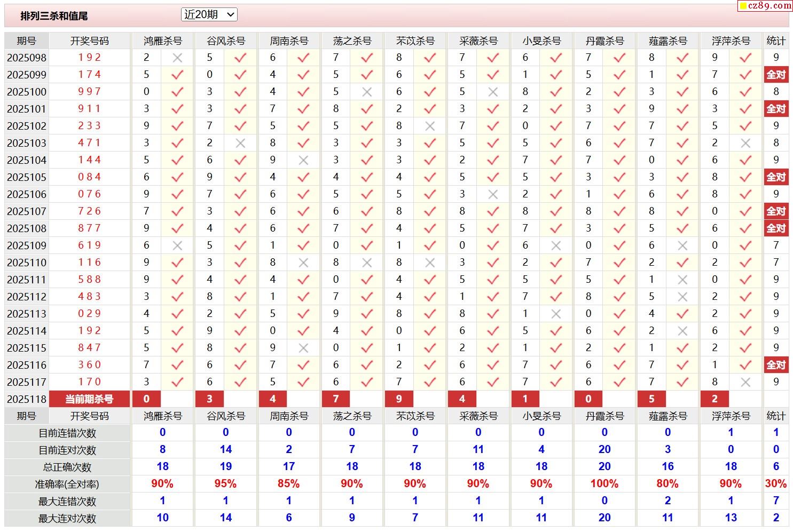The image size is (793, 532).
Task: Click the gray cross for 采薇杀号 in row 2025106
Action: tap(493, 194)
